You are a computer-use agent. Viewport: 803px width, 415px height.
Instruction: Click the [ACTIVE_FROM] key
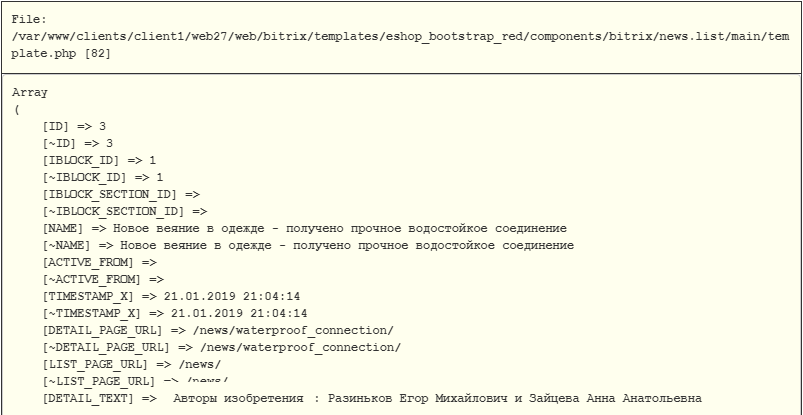coord(89,262)
